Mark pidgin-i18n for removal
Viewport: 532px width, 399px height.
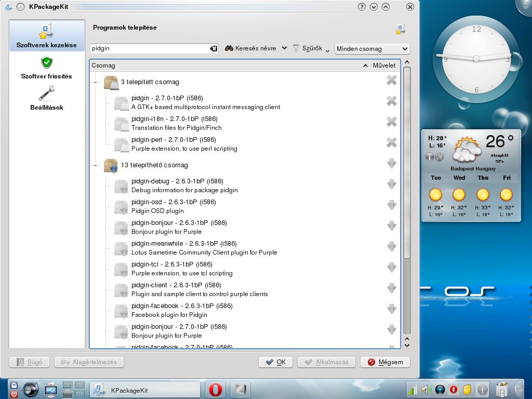(392, 122)
